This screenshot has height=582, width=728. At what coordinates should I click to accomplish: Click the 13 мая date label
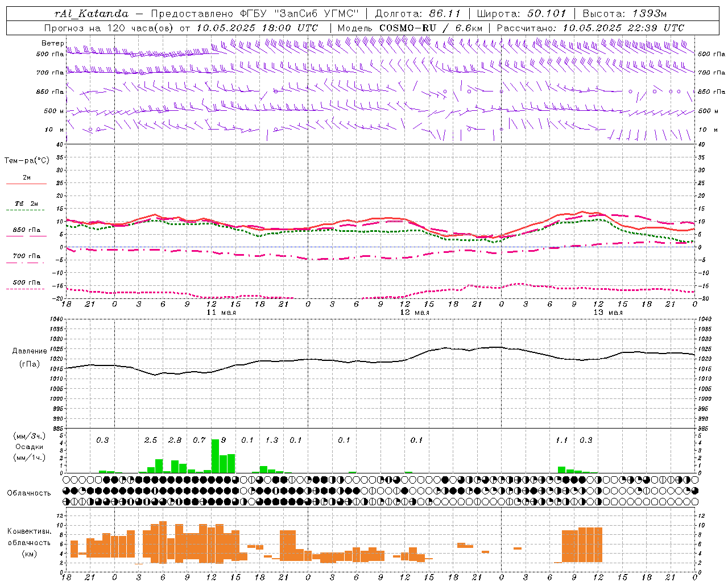(608, 313)
